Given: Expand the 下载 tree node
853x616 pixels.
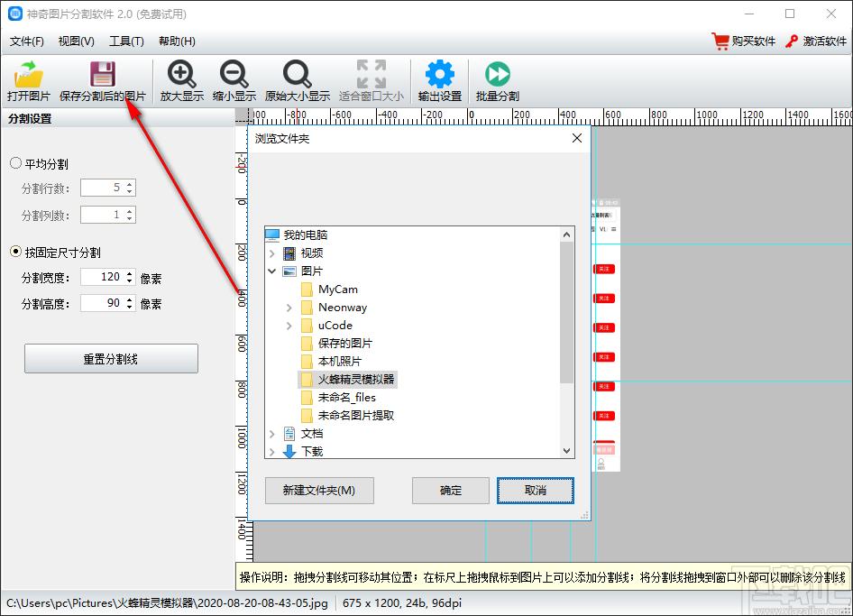Looking at the screenshot, I should coord(272,452).
